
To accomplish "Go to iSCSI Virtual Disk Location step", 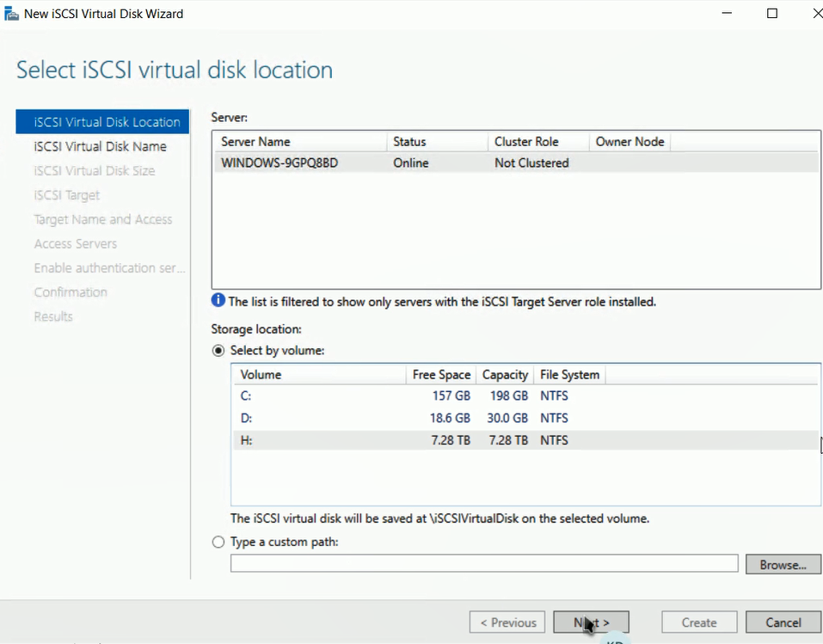I will (107, 122).
